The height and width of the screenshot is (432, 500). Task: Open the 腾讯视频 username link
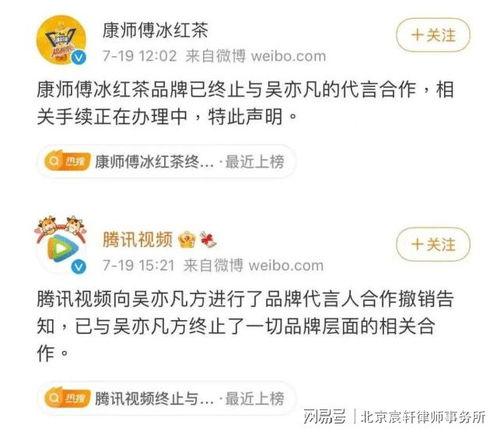(137, 239)
